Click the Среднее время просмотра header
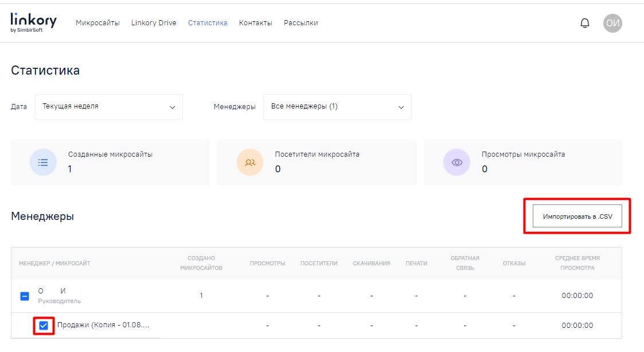 [x=577, y=263]
